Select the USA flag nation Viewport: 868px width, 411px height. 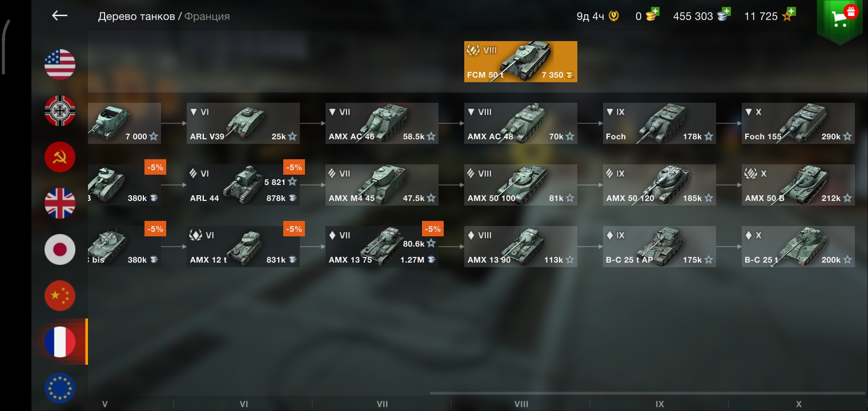(60, 64)
